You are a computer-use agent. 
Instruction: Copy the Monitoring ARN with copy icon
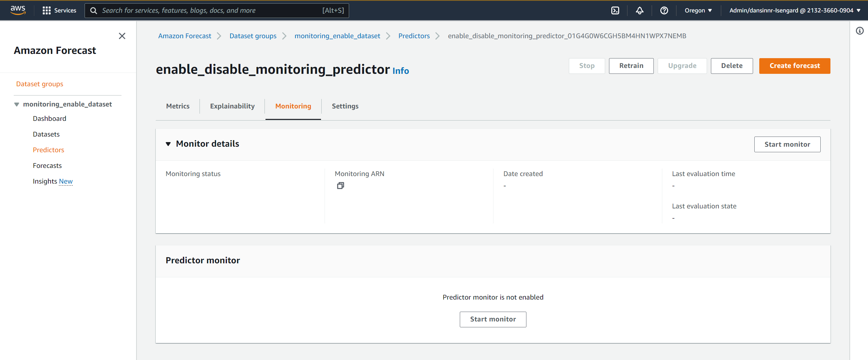tap(340, 186)
